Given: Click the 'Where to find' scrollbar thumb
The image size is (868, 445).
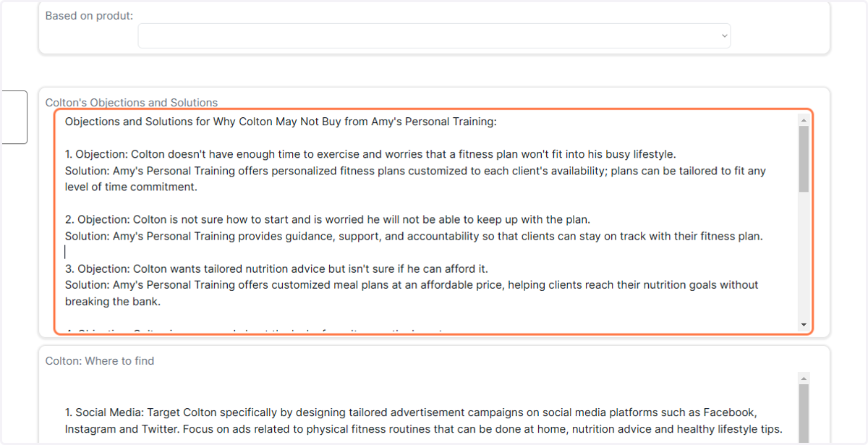Looking at the screenshot, I should click(x=804, y=414).
